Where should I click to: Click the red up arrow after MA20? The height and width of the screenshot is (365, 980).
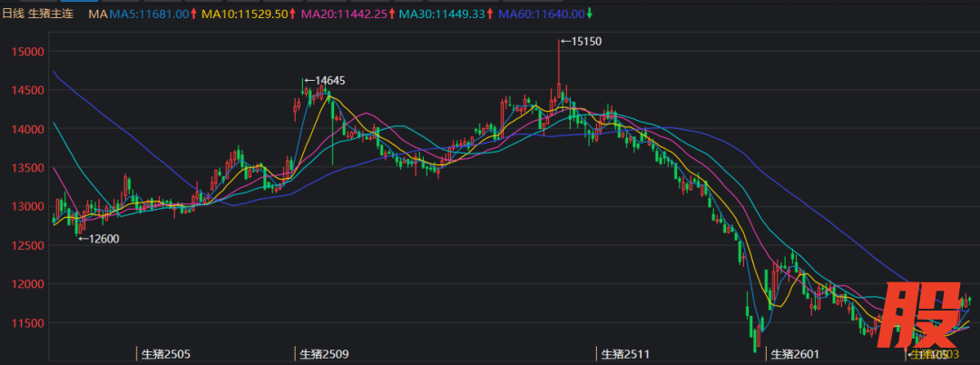coord(392,14)
